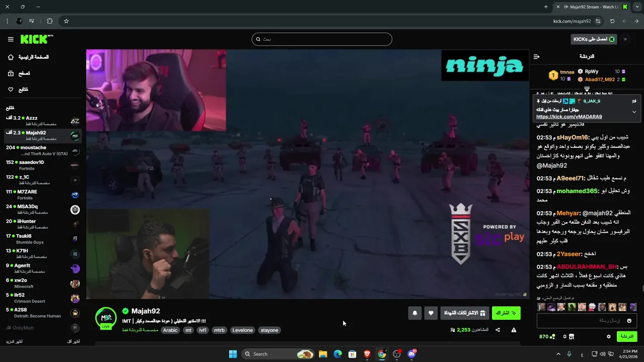Select the mtrb tag
Viewport: 644px width, 362px height.
tap(219, 330)
